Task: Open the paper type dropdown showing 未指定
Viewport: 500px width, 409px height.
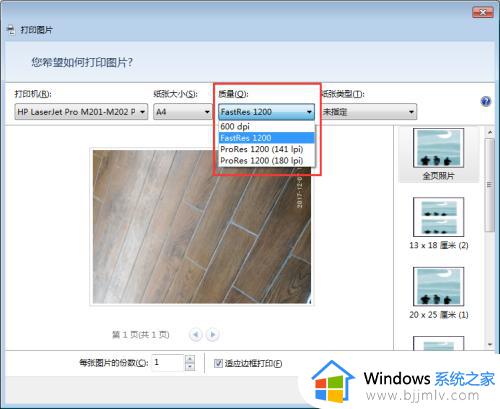Action: point(369,112)
